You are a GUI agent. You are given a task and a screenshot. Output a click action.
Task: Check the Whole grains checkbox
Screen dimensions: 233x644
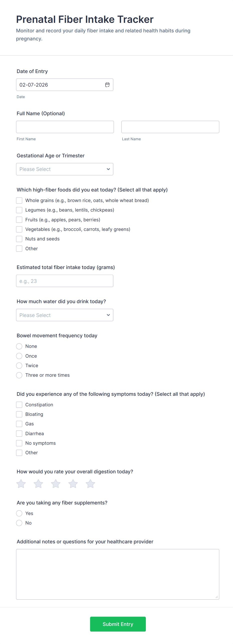coord(19,201)
